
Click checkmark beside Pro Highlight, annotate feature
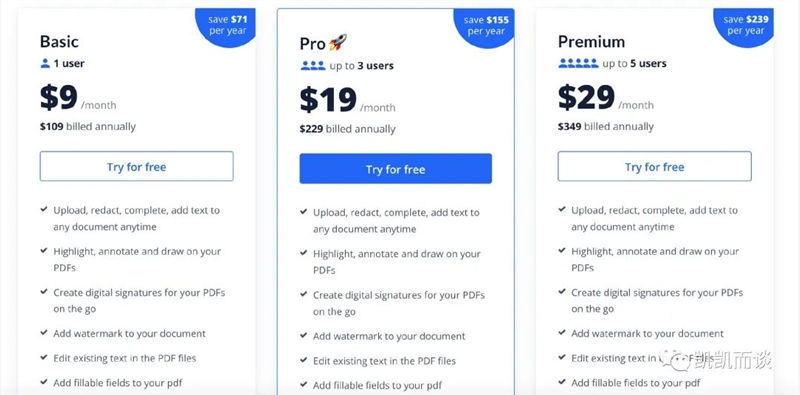point(304,253)
